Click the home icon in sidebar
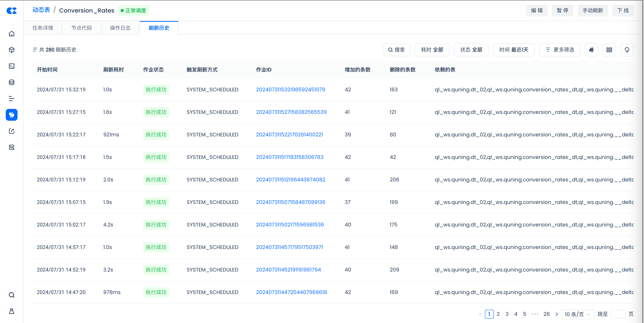The image size is (644, 323). point(11,34)
